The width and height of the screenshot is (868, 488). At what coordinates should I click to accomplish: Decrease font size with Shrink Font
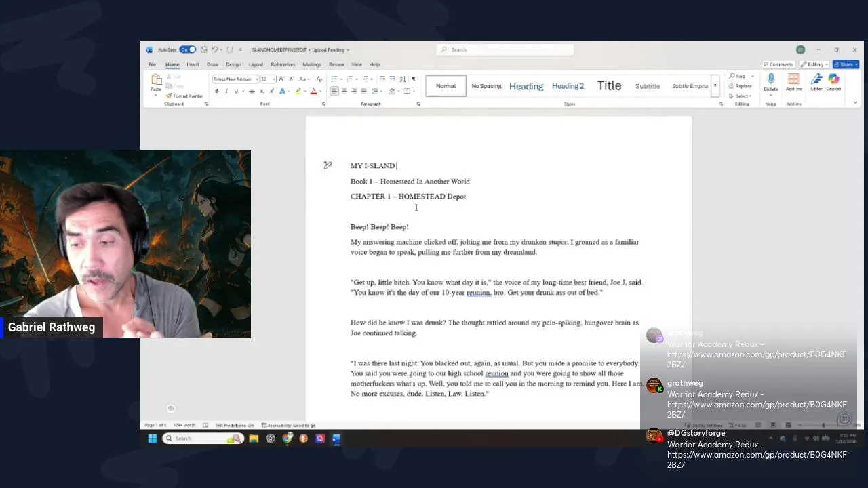click(x=292, y=79)
